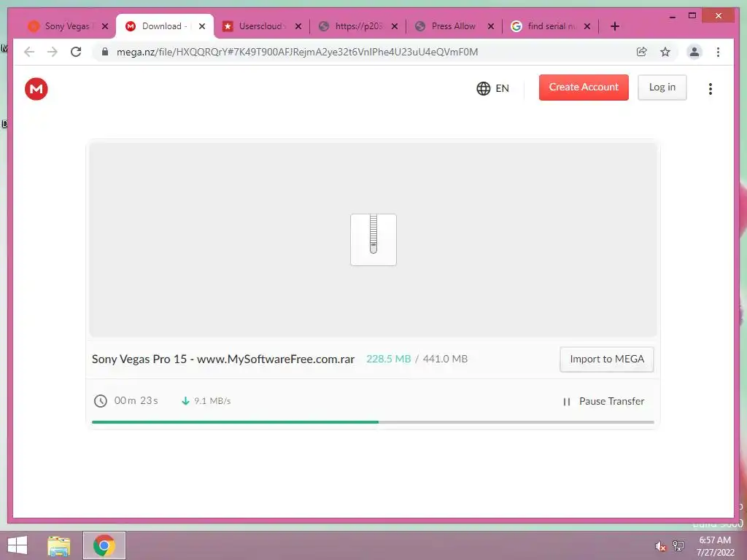747x560 pixels.
Task: View site security lock icon
Action: (105, 52)
